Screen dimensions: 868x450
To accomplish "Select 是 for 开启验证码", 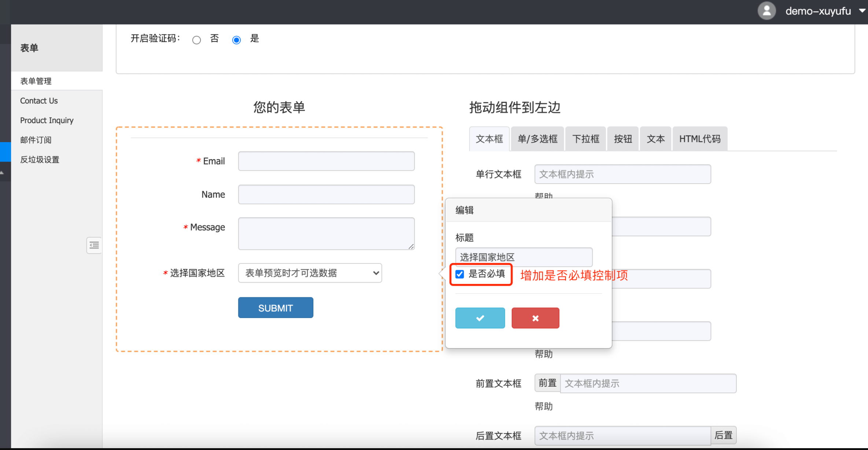I will click(236, 40).
